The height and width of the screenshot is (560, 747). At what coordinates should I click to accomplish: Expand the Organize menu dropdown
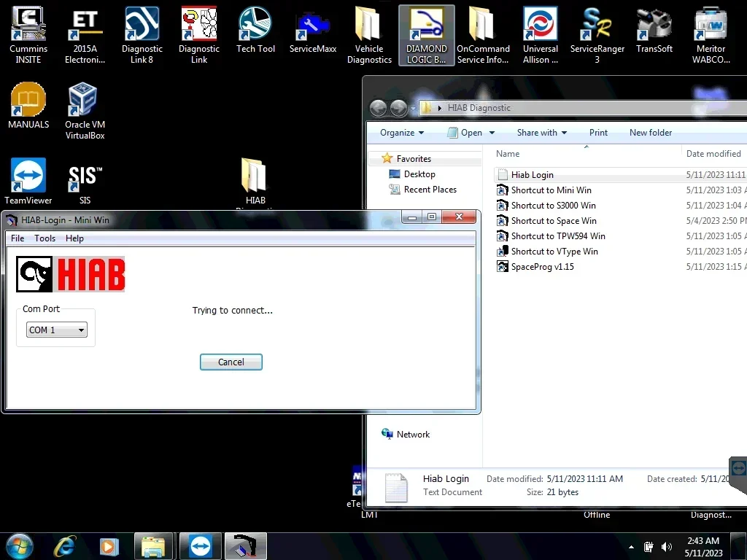(x=402, y=133)
